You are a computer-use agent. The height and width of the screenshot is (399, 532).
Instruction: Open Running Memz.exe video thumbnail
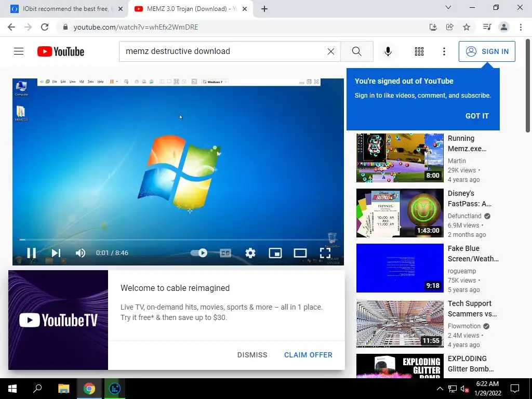click(400, 158)
